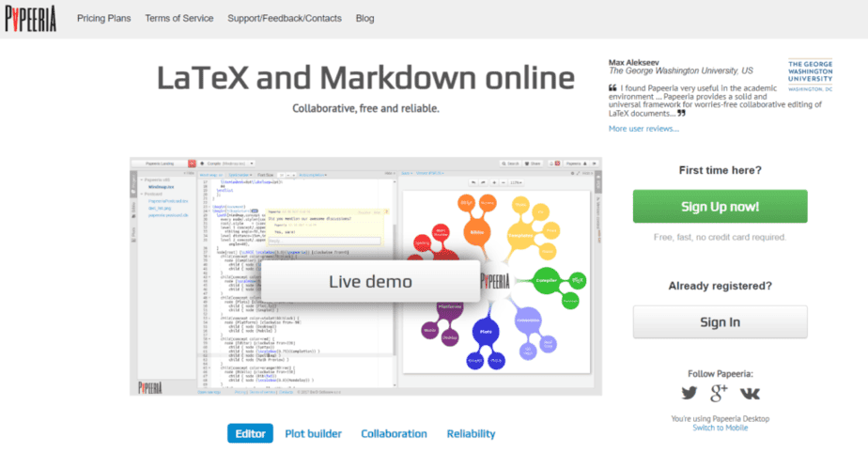Go to Support/Feedback/Contacts
Viewport: 868px width, 453px height.
(285, 18)
